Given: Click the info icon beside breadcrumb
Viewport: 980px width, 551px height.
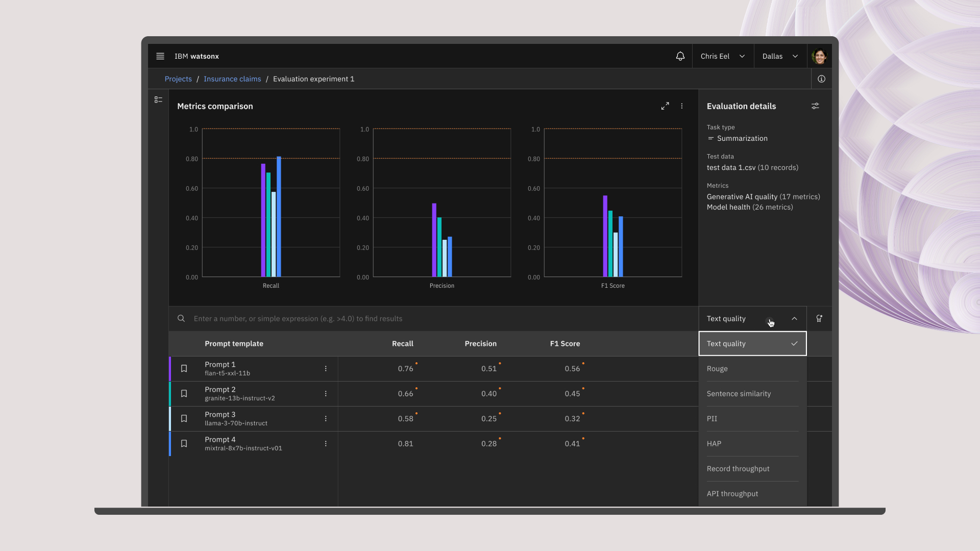Looking at the screenshot, I should pos(821,79).
